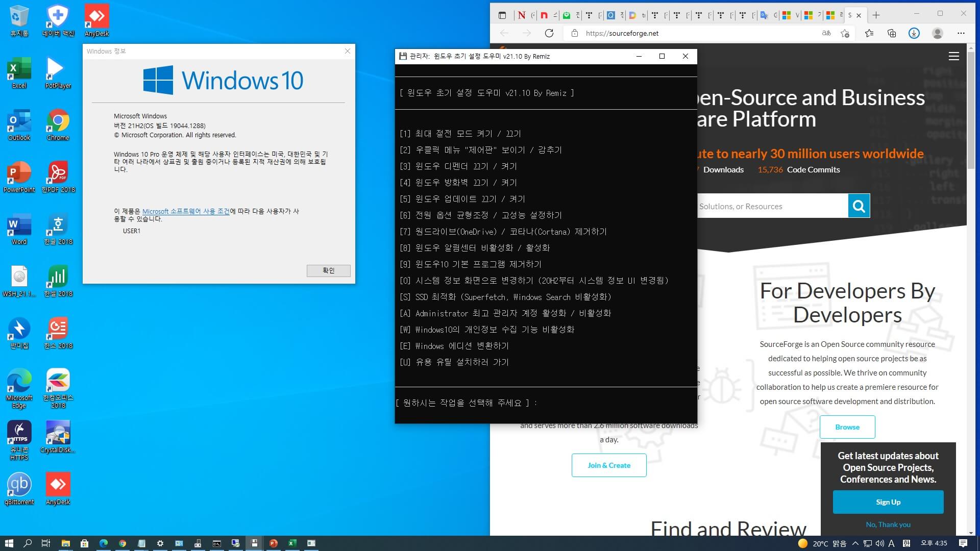This screenshot has width=980, height=551.
Task: Open the WSH_21.1 file on the desktop
Action: click(19, 281)
